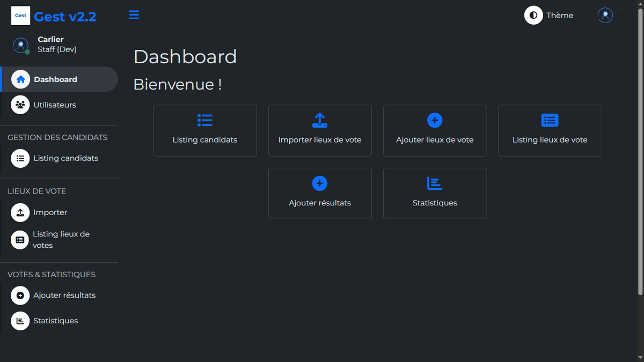Open the Statistiques dashboard card
The width and height of the screenshot is (644, 362).
point(435,194)
